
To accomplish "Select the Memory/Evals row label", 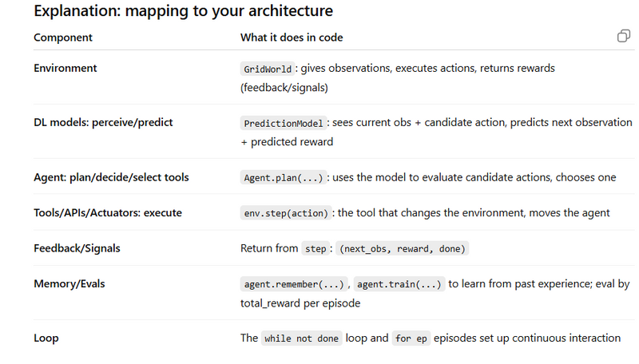I will pyautogui.click(x=69, y=283).
